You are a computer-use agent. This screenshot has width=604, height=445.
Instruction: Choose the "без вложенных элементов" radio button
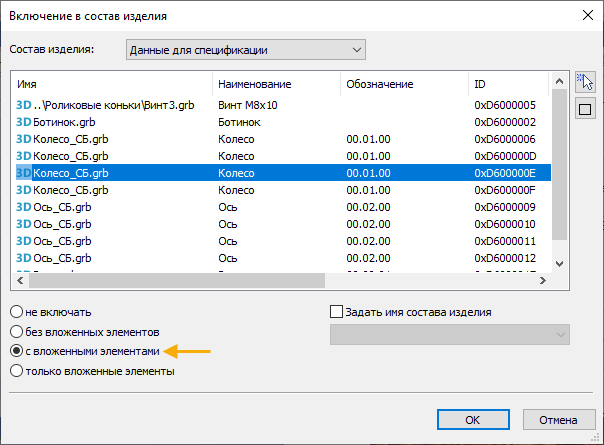point(15,331)
